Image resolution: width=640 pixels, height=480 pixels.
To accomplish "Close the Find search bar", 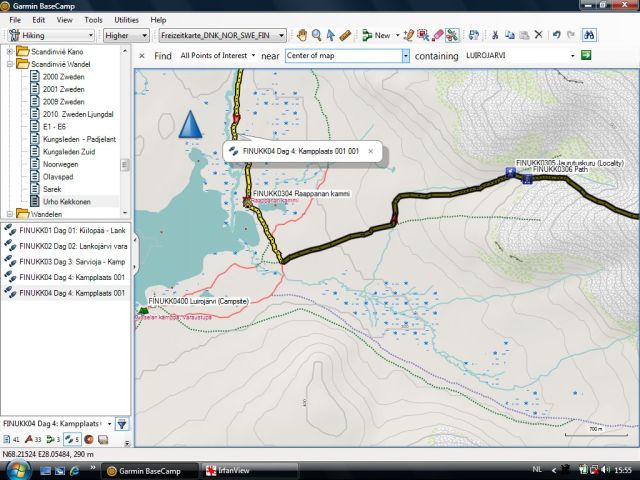I will click(141, 55).
